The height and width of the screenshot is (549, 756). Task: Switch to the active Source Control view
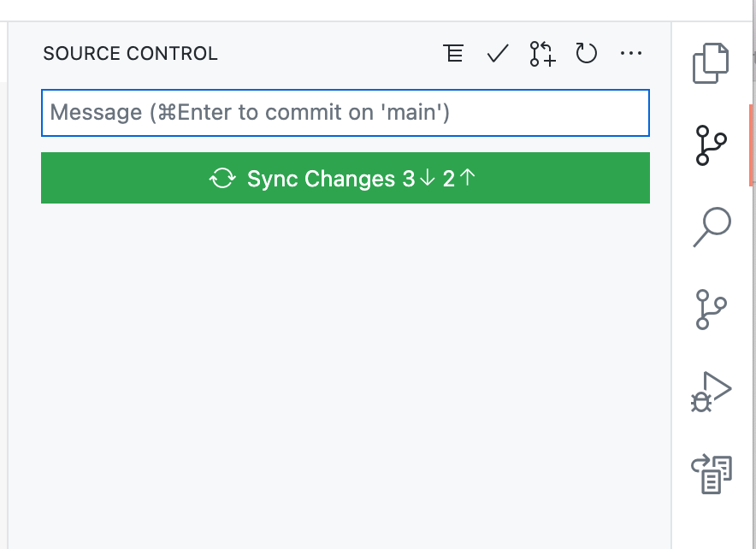710,144
